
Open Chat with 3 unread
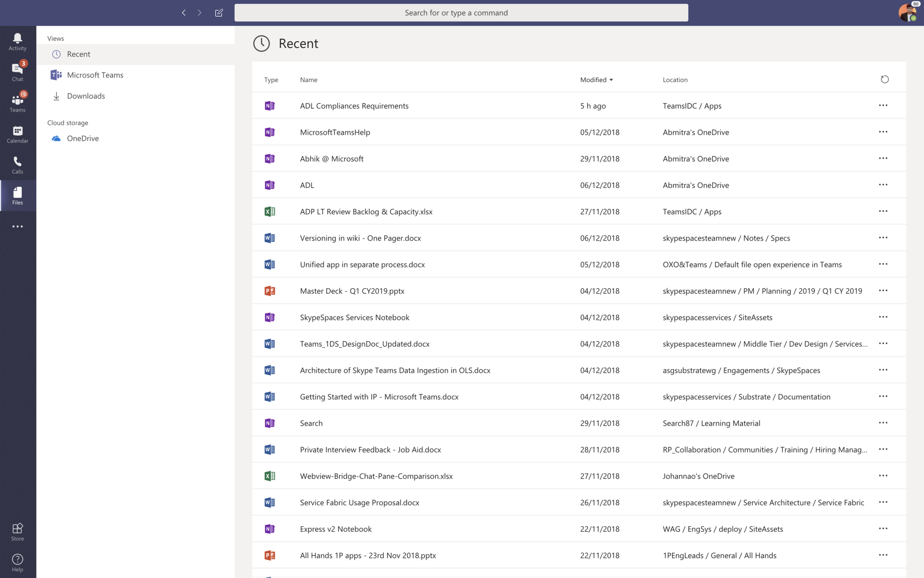coord(18,72)
